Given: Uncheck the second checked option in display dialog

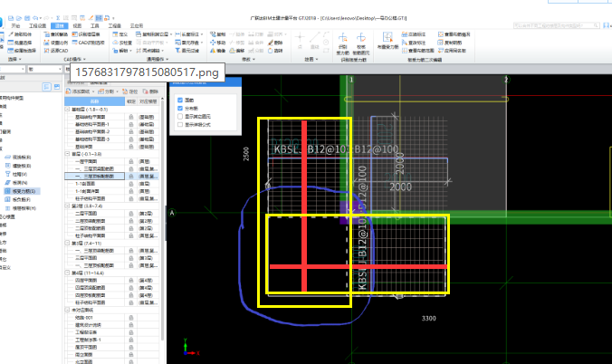Looking at the screenshot, I should (x=180, y=108).
